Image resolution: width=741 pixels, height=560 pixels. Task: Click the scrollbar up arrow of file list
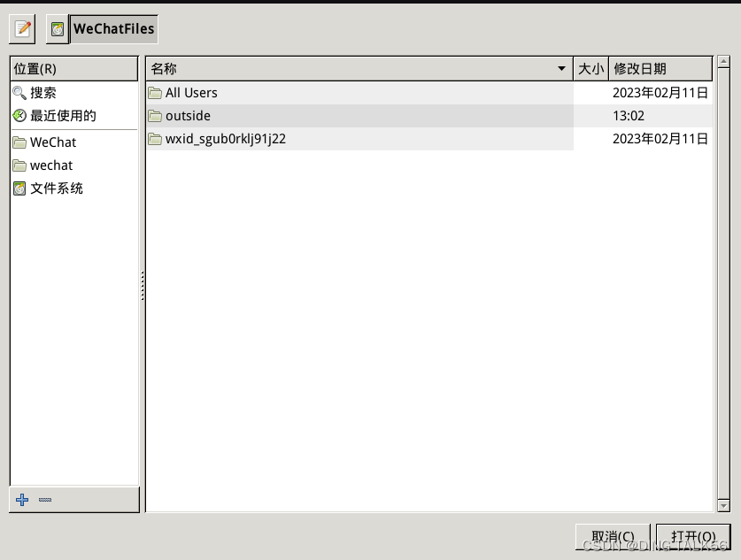pyautogui.click(x=723, y=61)
